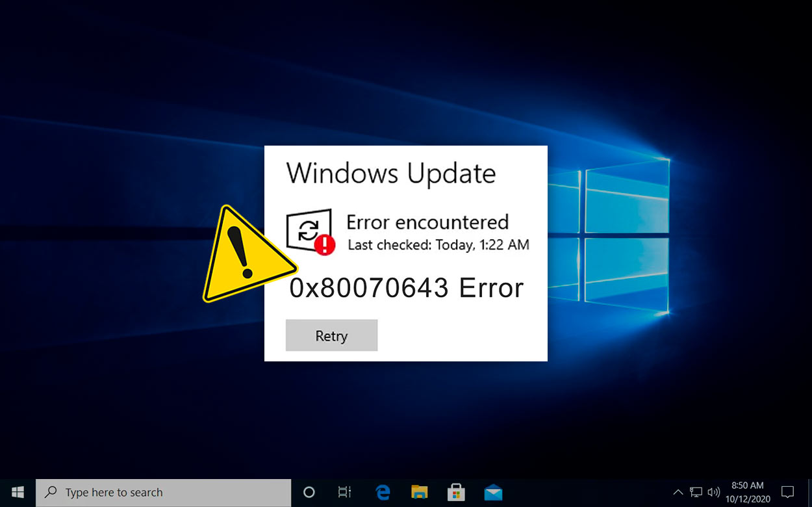
Task: Click the "0x80070643 Error" code text
Action: point(407,288)
